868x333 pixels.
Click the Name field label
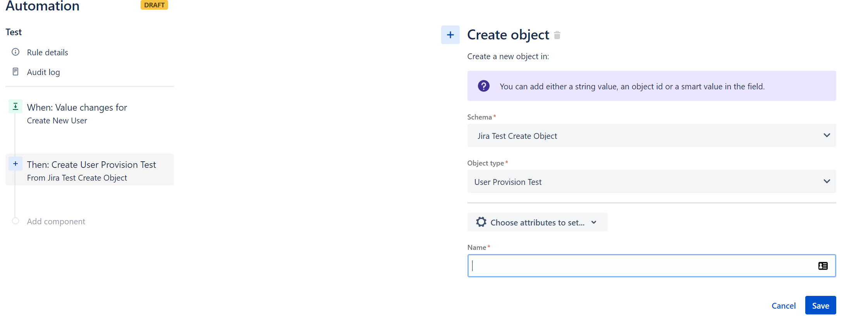click(x=477, y=247)
